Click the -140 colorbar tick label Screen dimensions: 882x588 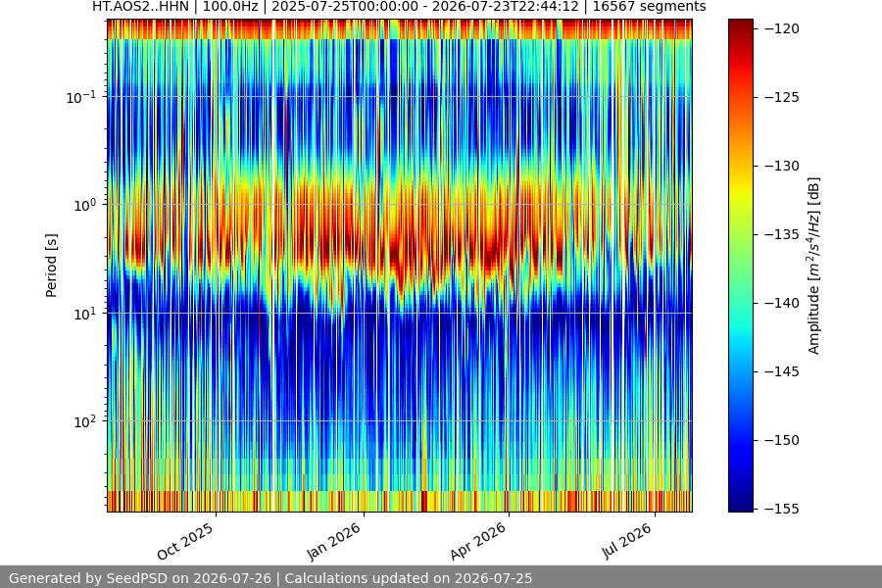[782, 303]
